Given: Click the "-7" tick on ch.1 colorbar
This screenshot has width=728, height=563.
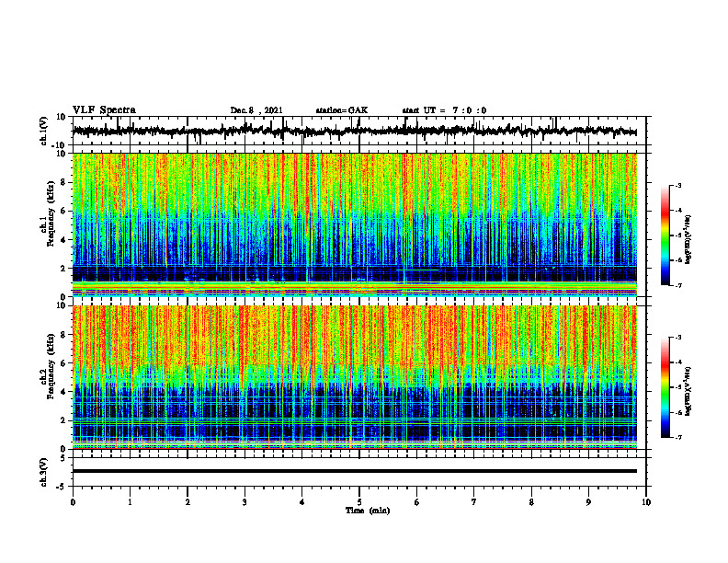Looking at the screenshot, I should click(678, 285).
